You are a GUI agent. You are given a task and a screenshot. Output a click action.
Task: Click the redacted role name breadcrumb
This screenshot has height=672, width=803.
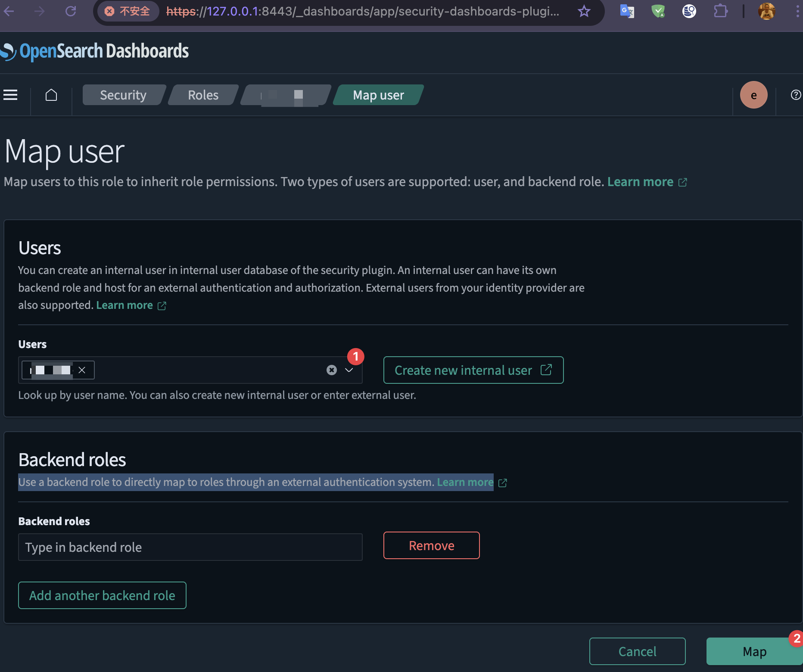pos(286,95)
